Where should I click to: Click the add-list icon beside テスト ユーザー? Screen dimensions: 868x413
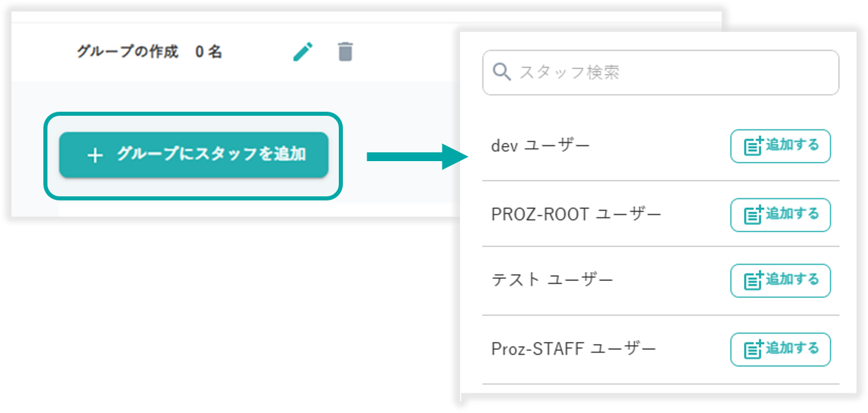pyautogui.click(x=753, y=281)
